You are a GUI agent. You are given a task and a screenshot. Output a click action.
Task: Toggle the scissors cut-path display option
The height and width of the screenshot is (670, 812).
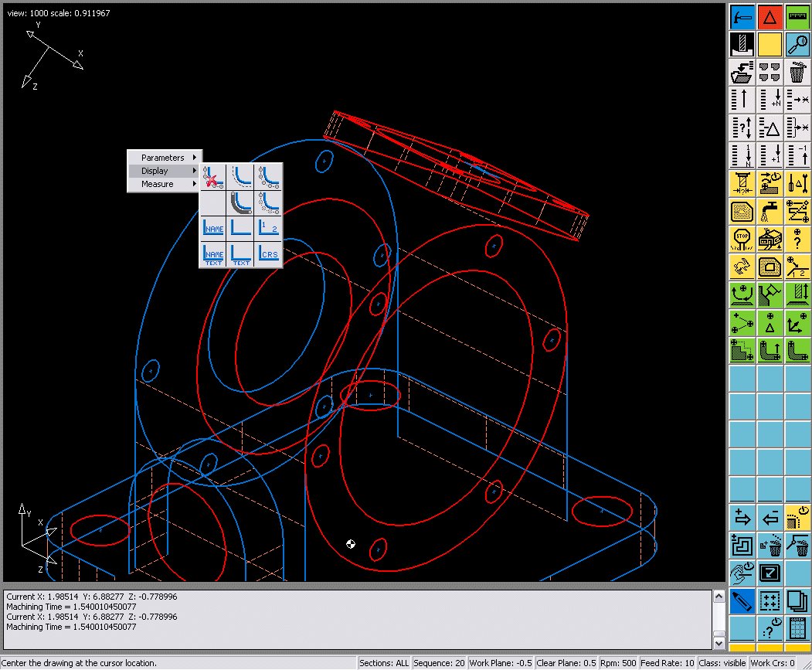[x=212, y=177]
